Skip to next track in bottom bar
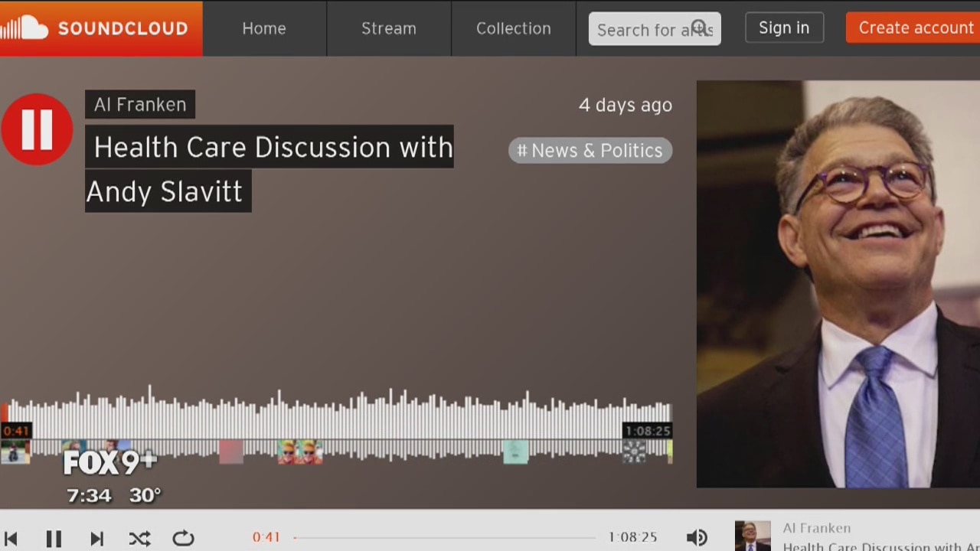 (x=96, y=539)
